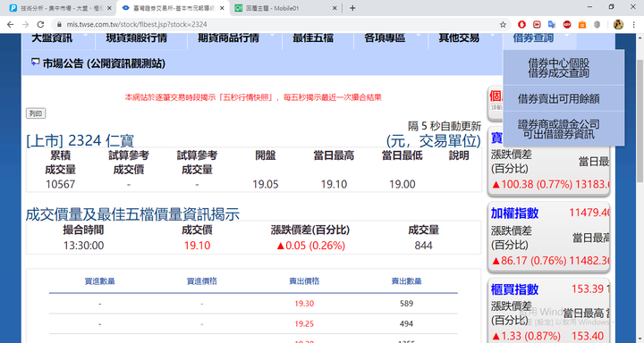Open the 其他交易 menu
This screenshot has width=644, height=343.
[x=459, y=38]
